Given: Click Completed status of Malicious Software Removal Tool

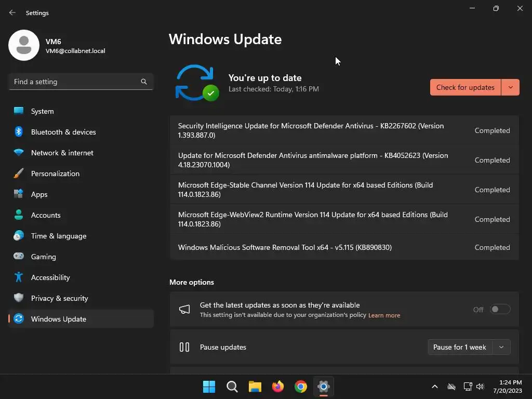Looking at the screenshot, I should click(x=492, y=247).
